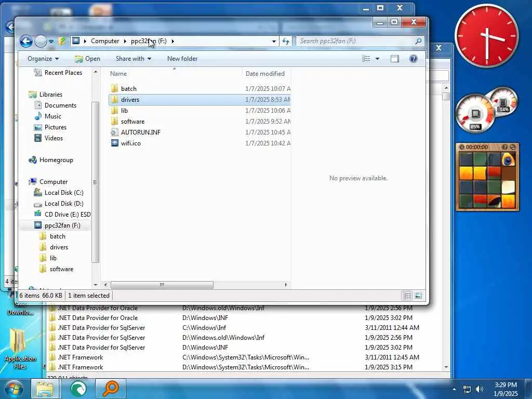Switch to large icons view in status bar
Viewport: 532px width, 399px height.
pos(418,296)
